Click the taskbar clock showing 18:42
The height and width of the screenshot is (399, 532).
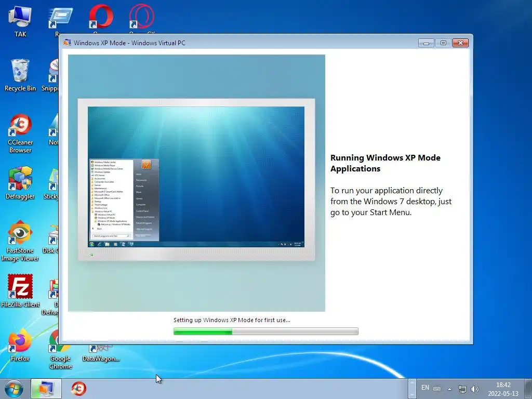(x=503, y=389)
